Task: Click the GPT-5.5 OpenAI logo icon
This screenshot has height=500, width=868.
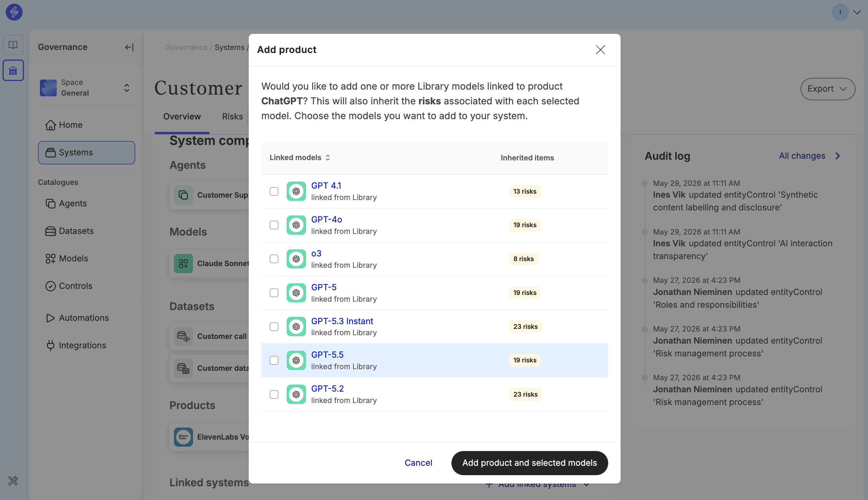Action: [296, 360]
